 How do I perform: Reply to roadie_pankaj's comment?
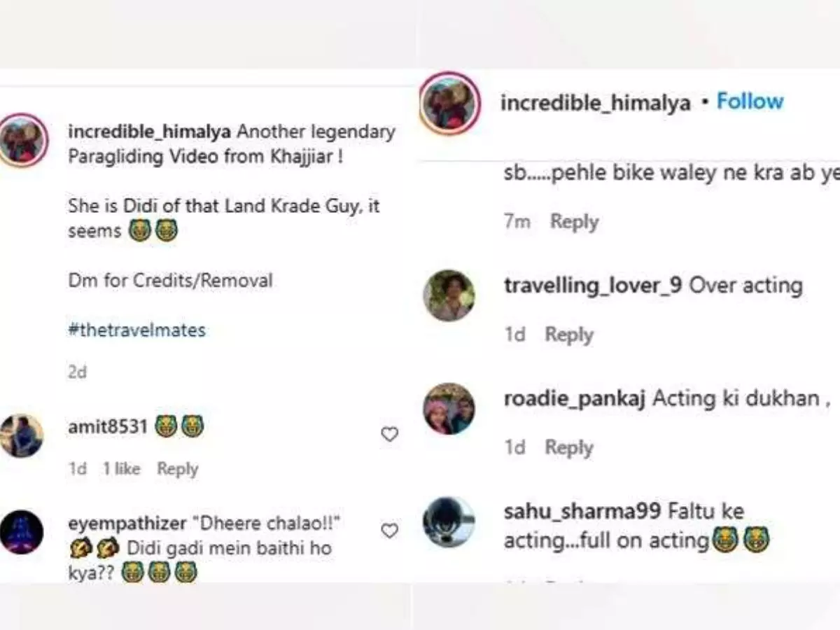point(569,447)
